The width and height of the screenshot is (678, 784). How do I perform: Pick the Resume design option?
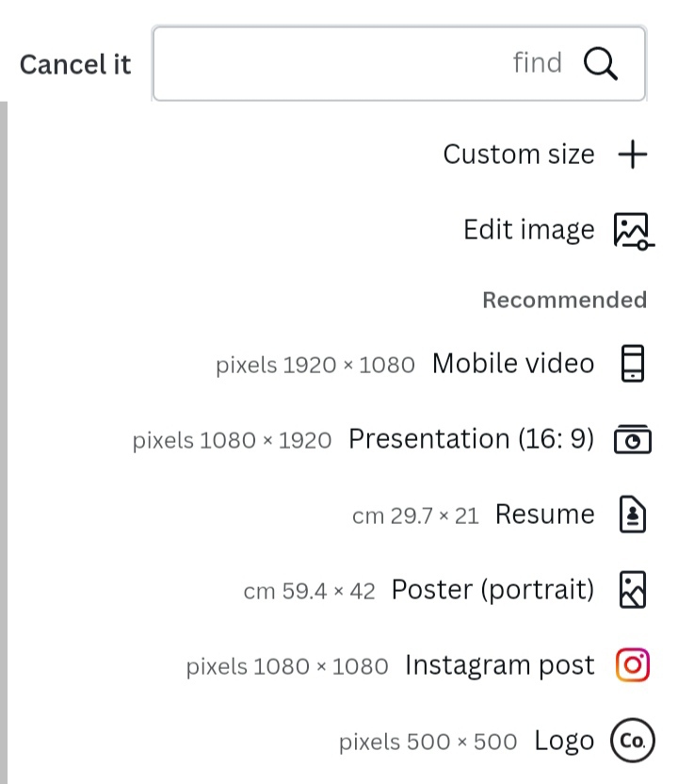(544, 514)
